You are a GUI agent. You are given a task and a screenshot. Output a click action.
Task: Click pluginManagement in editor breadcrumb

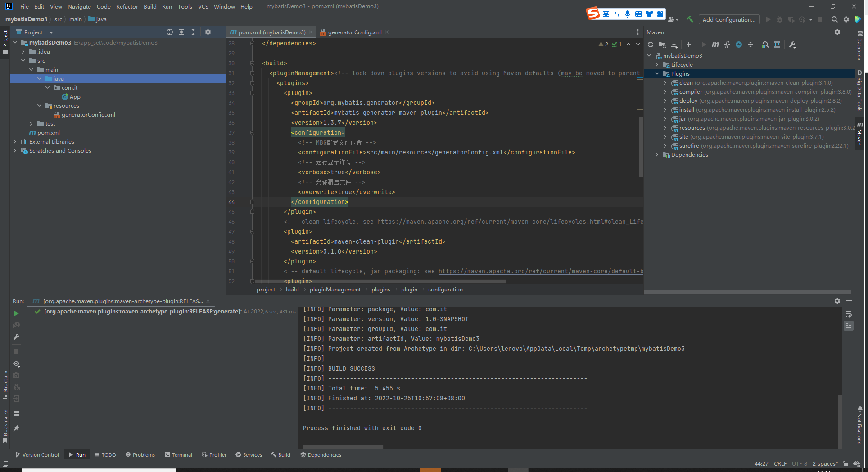click(335, 289)
